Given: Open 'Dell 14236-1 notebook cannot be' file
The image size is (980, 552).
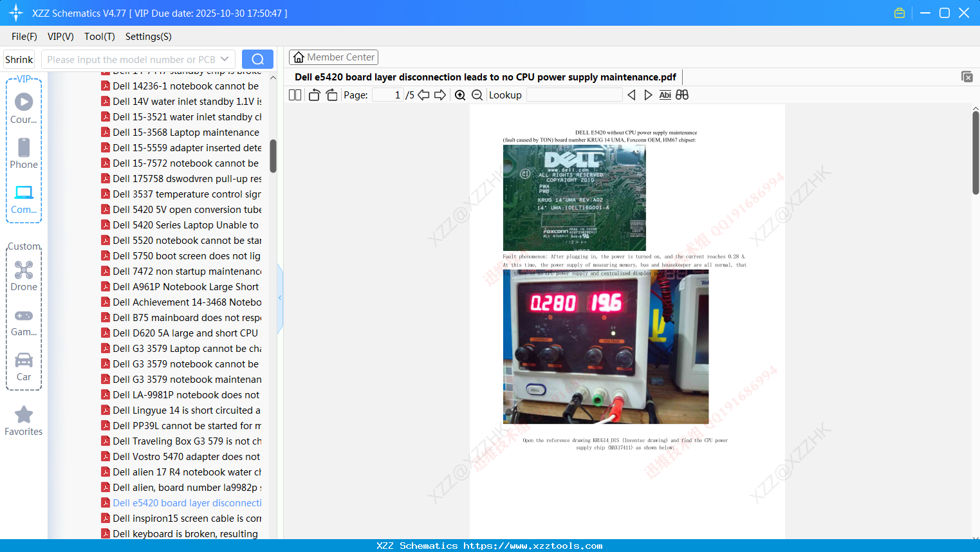Looking at the screenshot, I should [181, 86].
